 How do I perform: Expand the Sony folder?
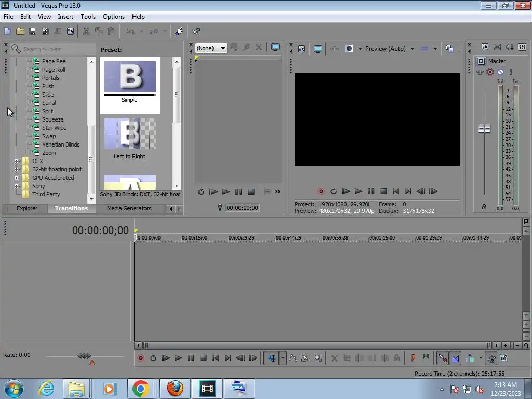[16, 187]
